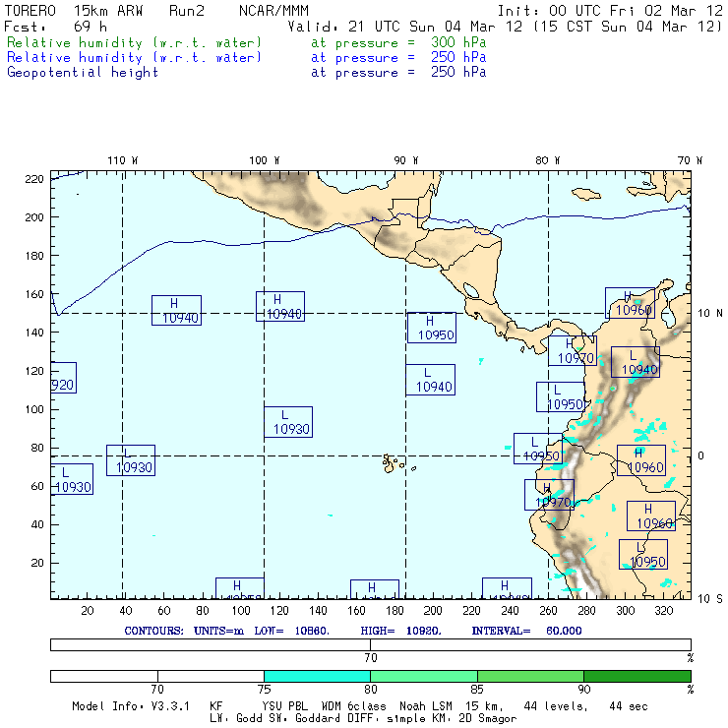
Task: Click the 'Fcst: 69 h' forecast text
Action: (55, 27)
